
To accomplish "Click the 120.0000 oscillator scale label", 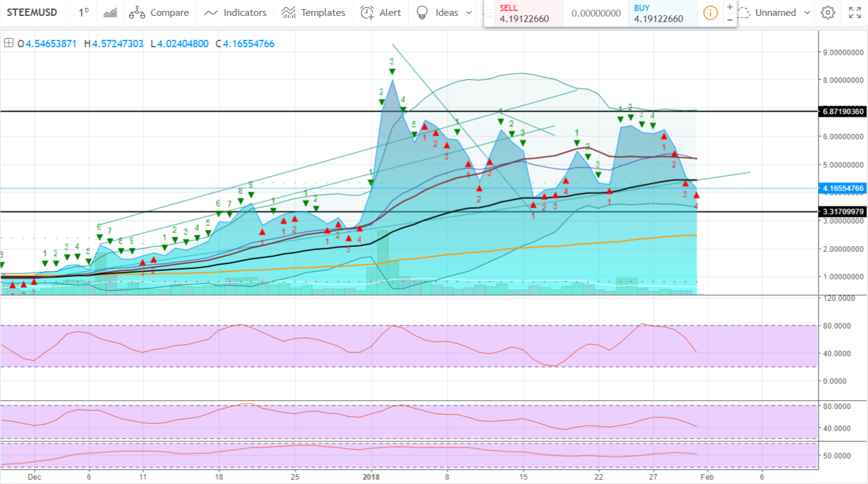I will [839, 298].
